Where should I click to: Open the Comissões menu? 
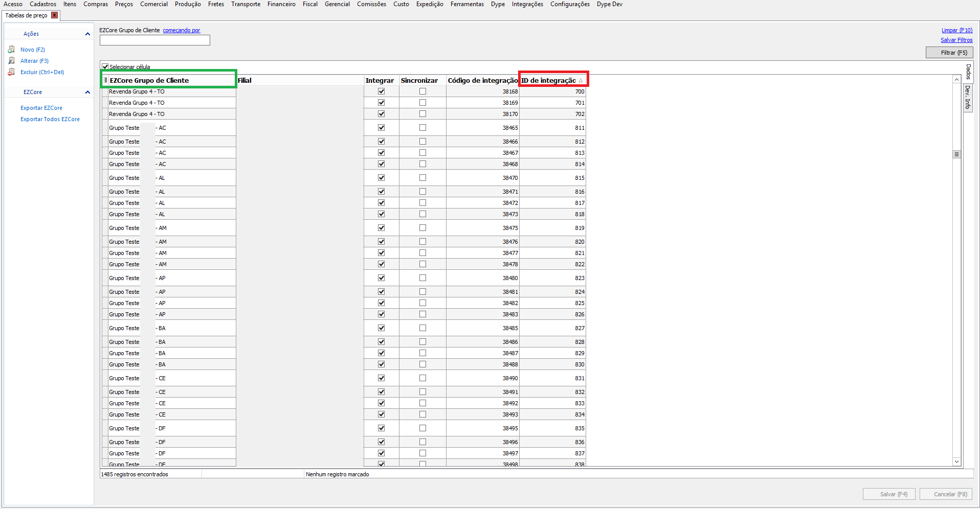tap(371, 4)
